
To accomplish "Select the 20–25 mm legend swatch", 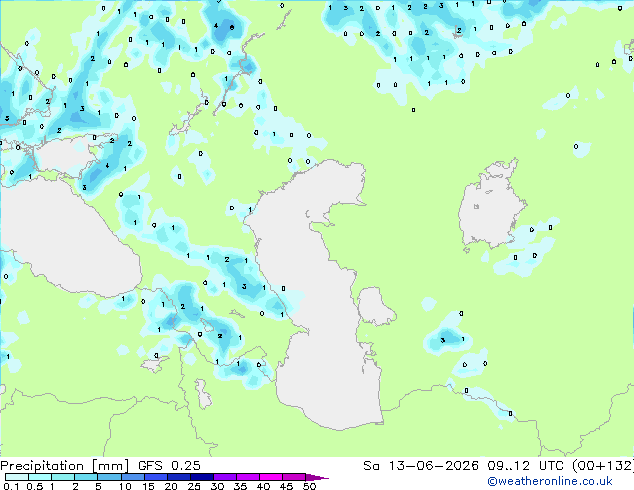I will 178,477.
